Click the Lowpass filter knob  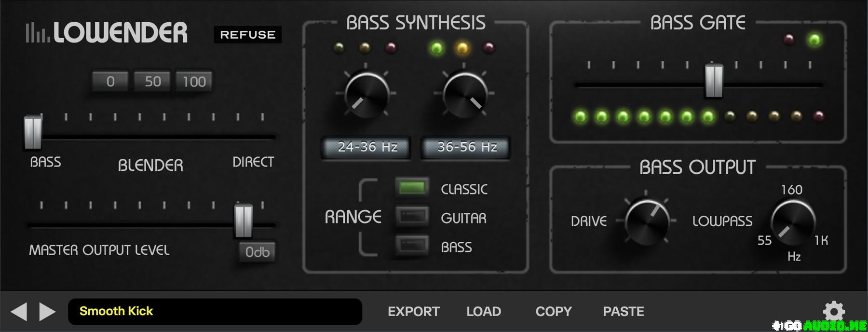[x=793, y=222]
